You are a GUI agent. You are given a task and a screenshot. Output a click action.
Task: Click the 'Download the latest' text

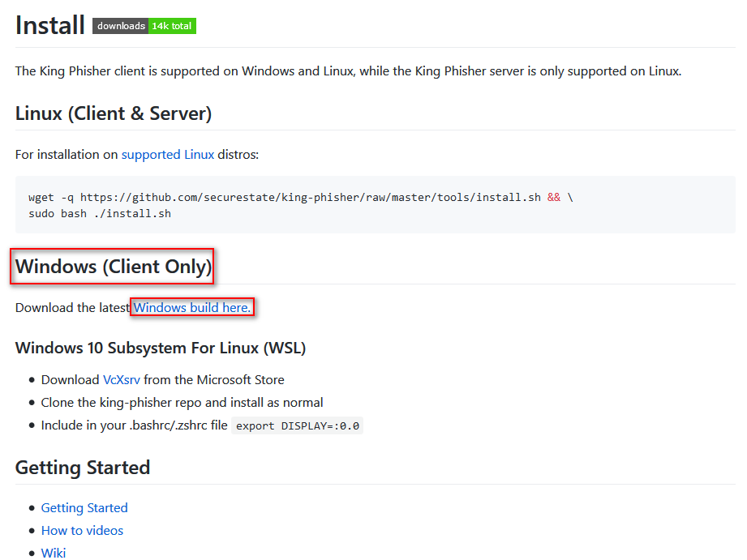[72, 308]
